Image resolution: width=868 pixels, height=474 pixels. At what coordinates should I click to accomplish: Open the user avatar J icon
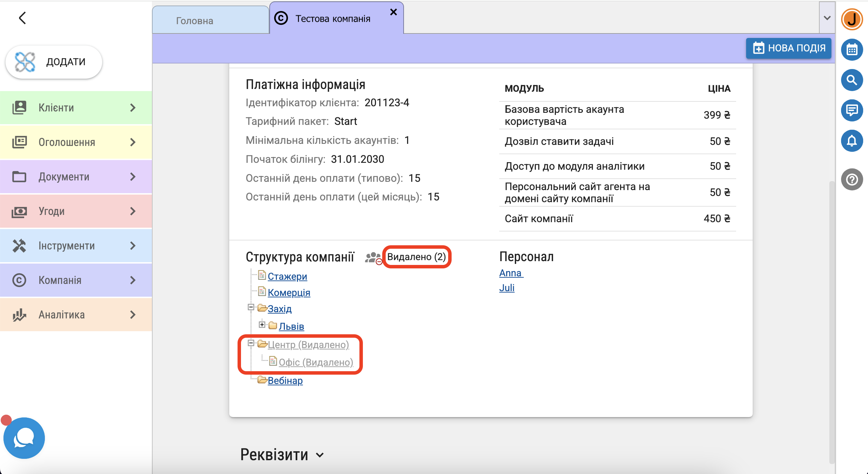tap(851, 19)
